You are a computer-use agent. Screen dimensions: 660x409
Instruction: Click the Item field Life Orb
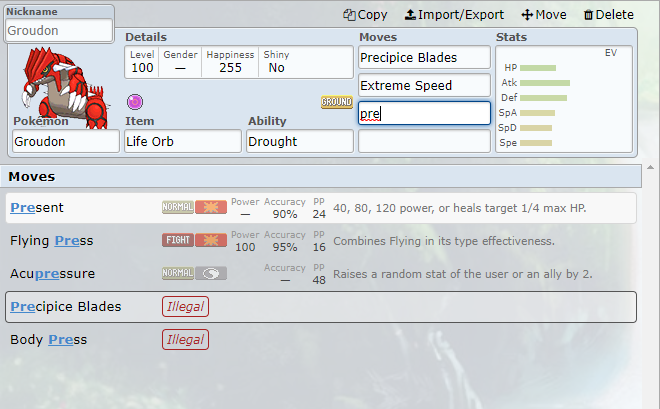(x=183, y=141)
